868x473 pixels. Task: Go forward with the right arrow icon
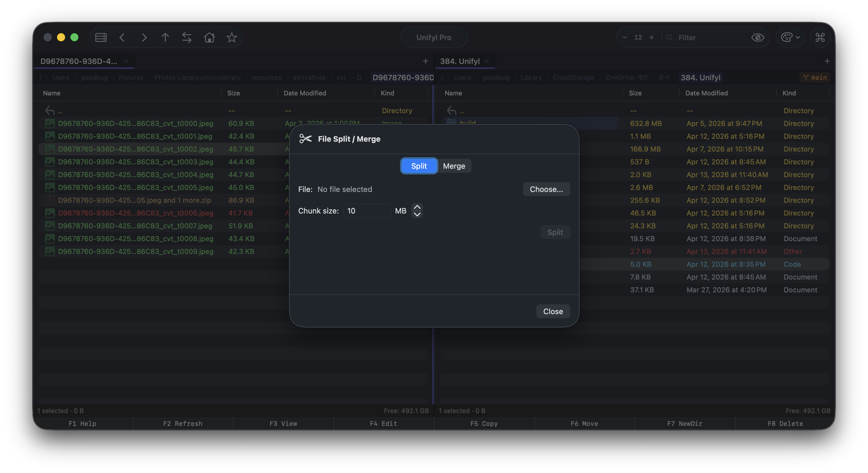point(144,38)
